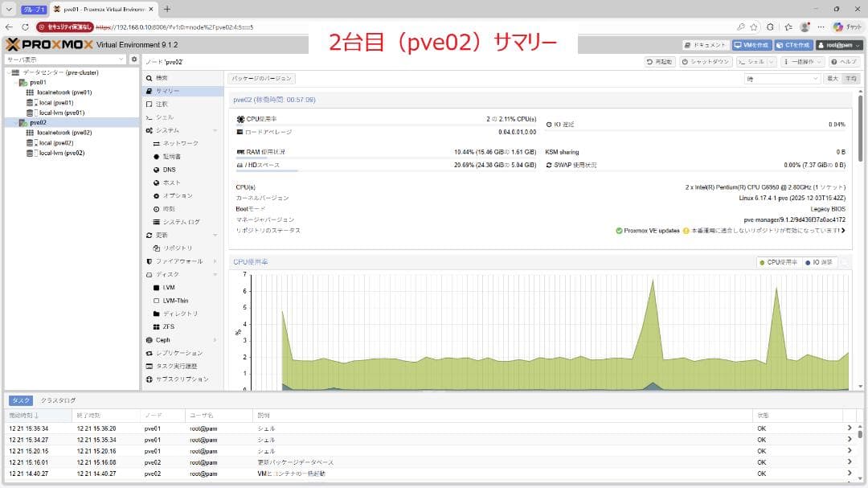868x488 pixels.
Task: Open the ホスト (Hosts) settings
Action: [170, 182]
